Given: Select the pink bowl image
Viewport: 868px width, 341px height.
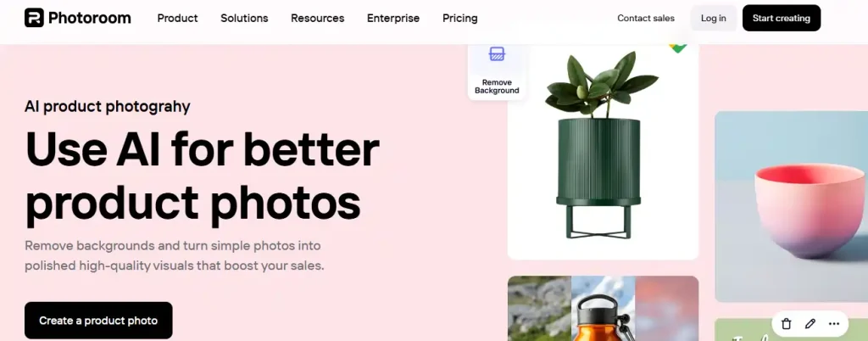Looking at the screenshot, I should 792,206.
